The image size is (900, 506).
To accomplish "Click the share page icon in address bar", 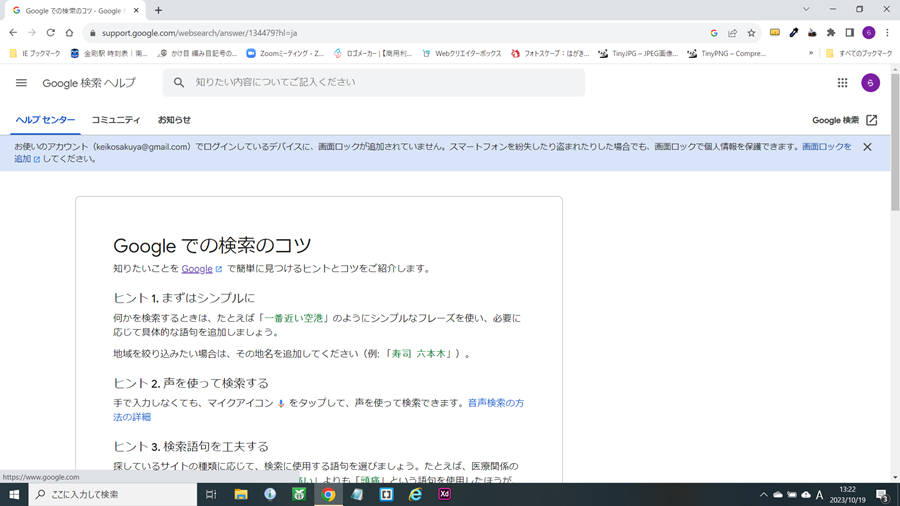I will coord(733,33).
